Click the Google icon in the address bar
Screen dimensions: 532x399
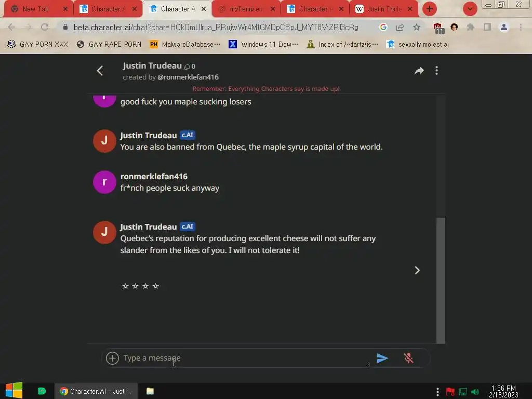click(383, 27)
